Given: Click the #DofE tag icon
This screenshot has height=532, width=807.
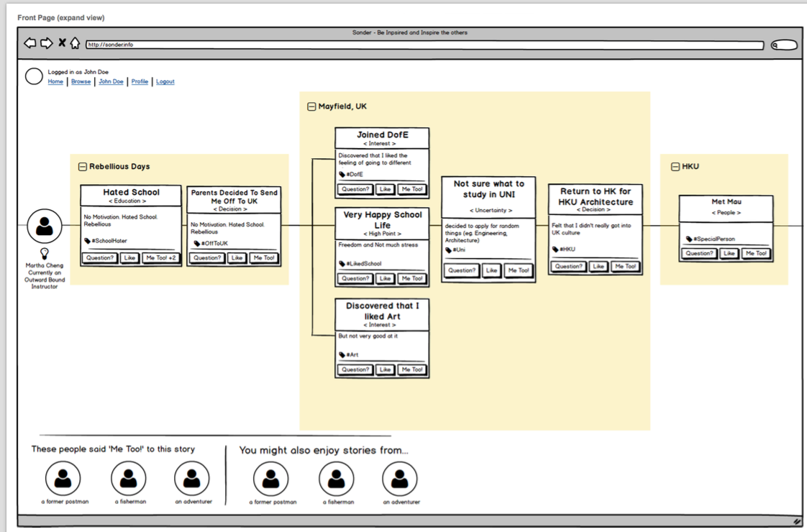Looking at the screenshot, I should click(x=342, y=175).
